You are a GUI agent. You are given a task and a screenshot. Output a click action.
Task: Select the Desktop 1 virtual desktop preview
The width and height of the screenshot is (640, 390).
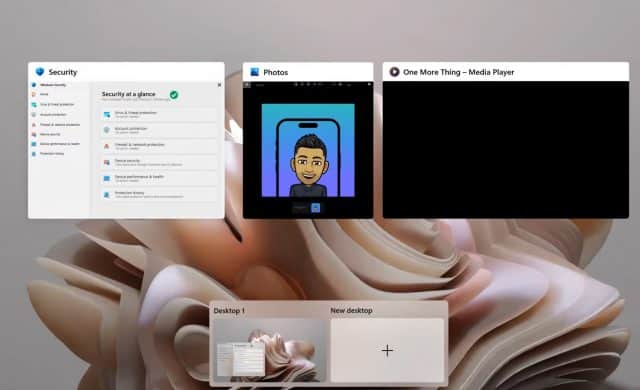point(269,350)
